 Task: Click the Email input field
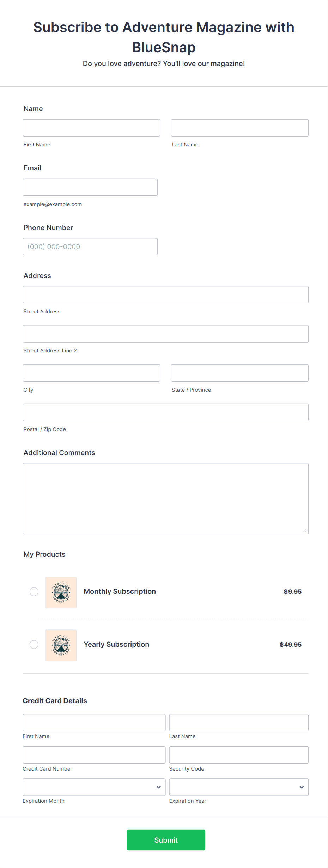[x=90, y=187]
